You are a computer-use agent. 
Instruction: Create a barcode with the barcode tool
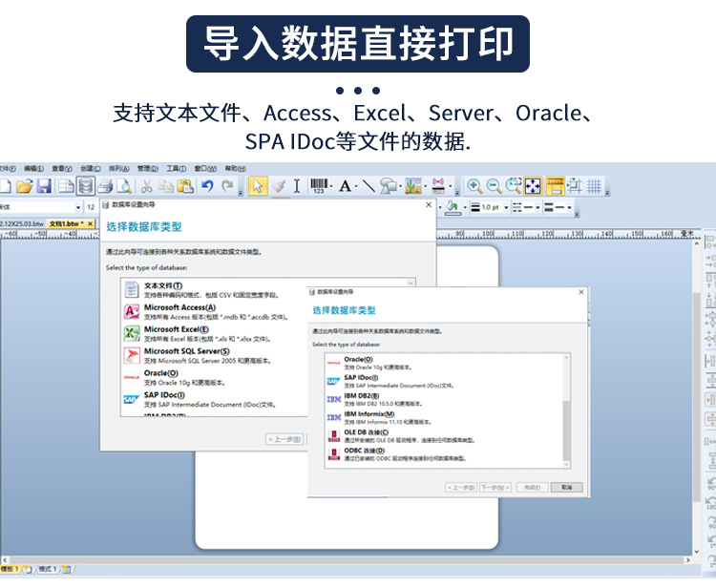pos(319,186)
